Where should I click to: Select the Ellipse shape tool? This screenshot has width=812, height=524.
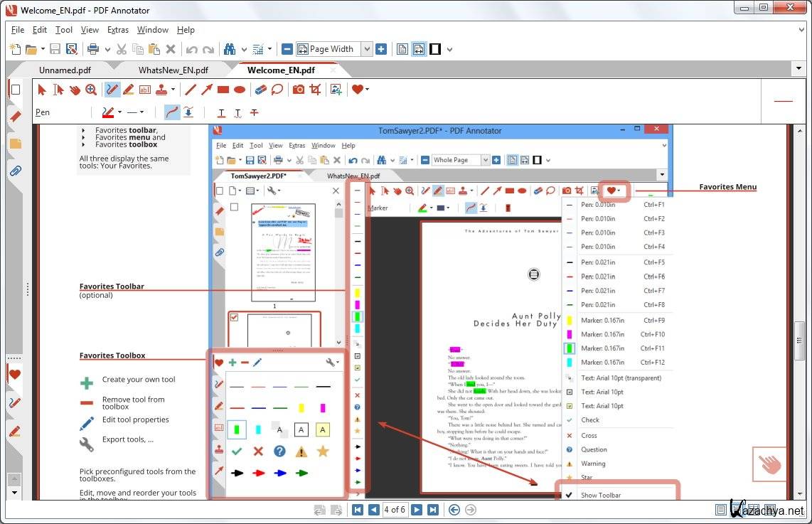click(240, 90)
